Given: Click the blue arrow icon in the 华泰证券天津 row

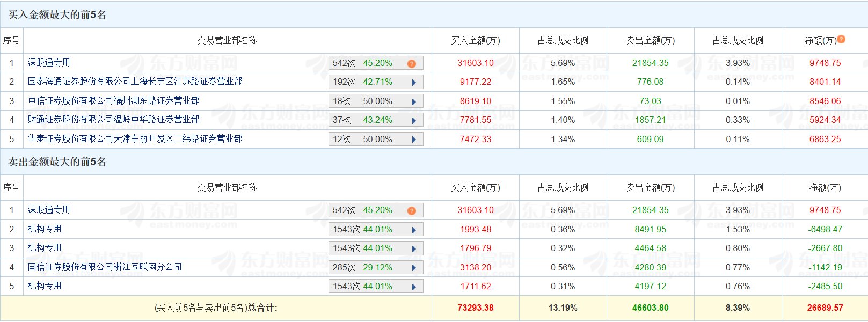Looking at the screenshot, I should [x=414, y=140].
